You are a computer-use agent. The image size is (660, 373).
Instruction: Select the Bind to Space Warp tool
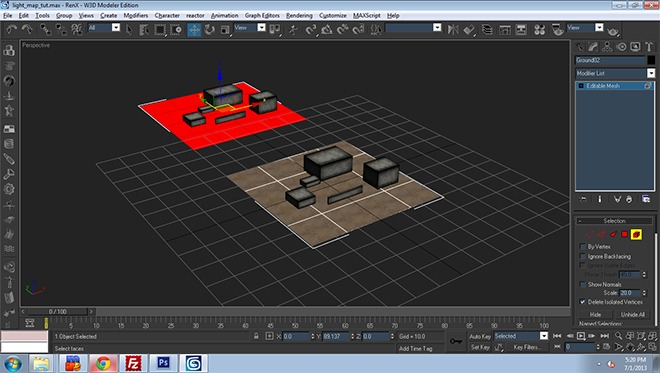coord(77,29)
